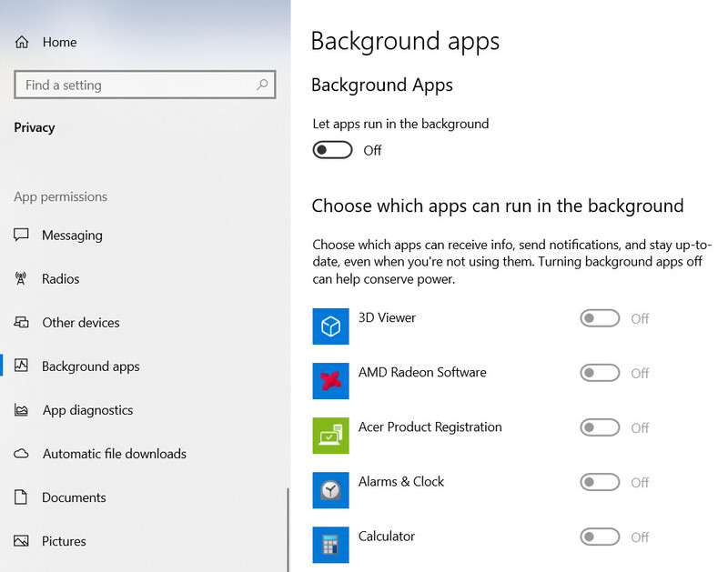Toggle the Alarms & Clock switch
This screenshot has width=728, height=572.
click(x=600, y=482)
